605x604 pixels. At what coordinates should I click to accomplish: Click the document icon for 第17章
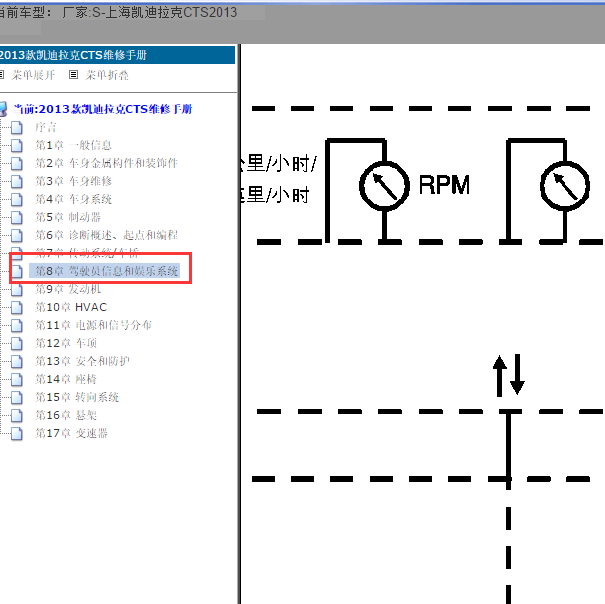(x=17, y=434)
